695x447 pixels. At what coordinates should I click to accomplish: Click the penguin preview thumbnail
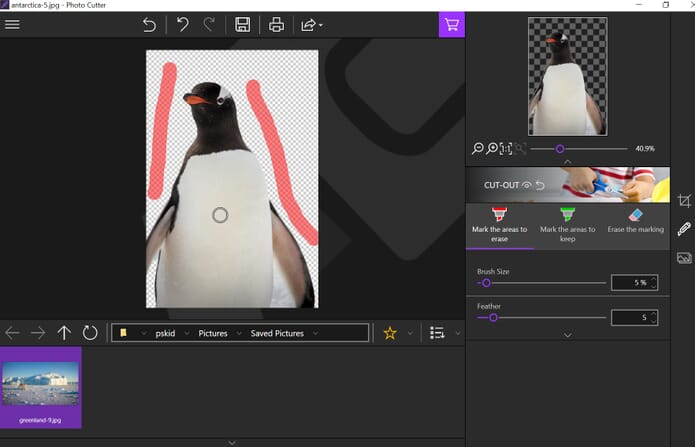(568, 76)
